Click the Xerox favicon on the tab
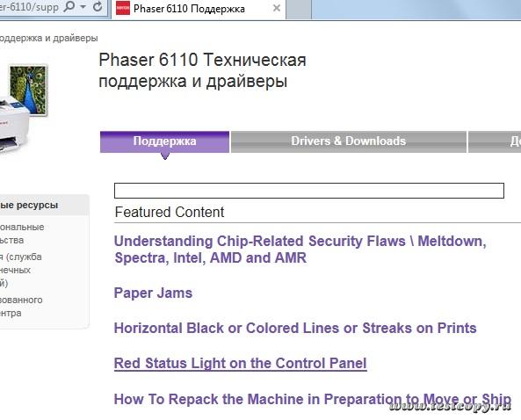521x420 pixels. 123,9
